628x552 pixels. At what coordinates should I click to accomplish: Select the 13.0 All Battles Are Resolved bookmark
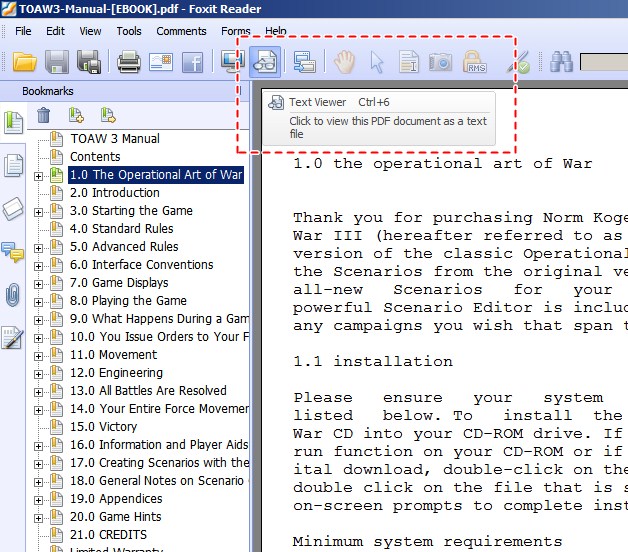(x=148, y=391)
